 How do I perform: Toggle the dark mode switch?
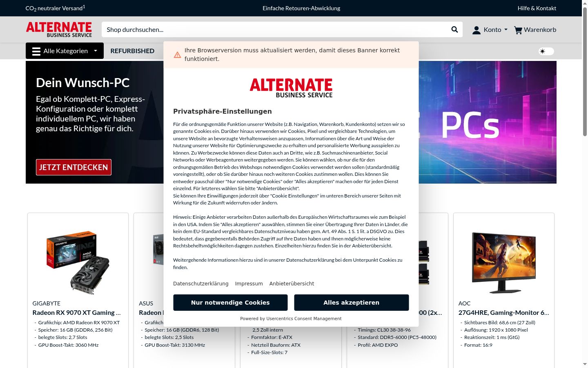[x=546, y=51]
